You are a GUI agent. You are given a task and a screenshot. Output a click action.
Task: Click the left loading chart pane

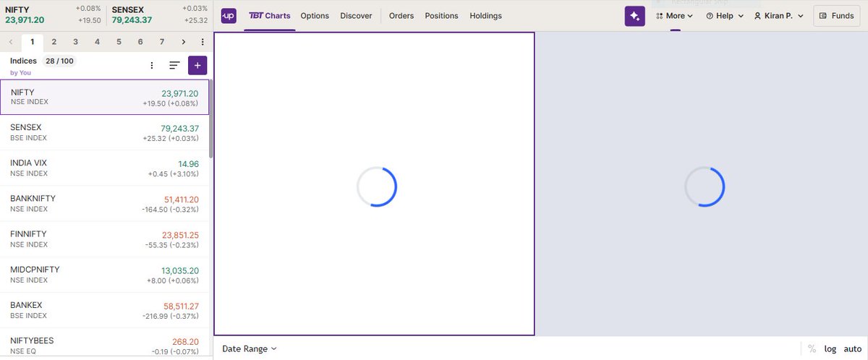375,184
